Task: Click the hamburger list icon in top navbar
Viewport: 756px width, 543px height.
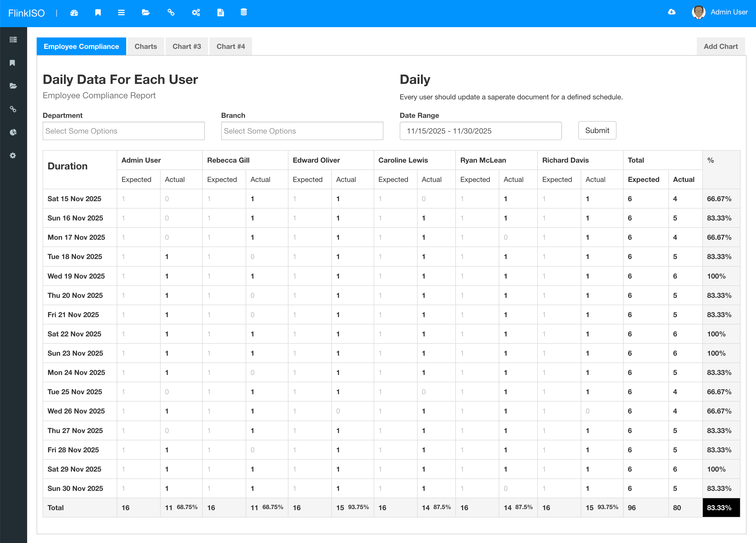Action: 121,13
